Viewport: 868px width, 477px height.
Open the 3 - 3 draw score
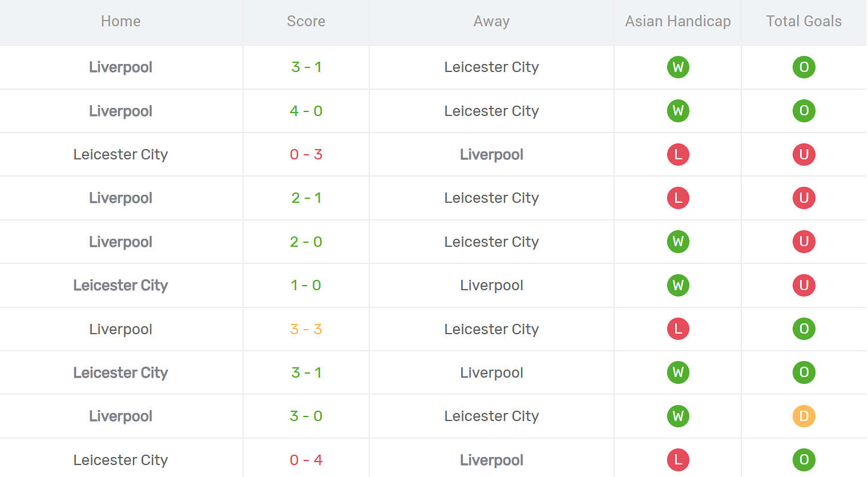(306, 329)
